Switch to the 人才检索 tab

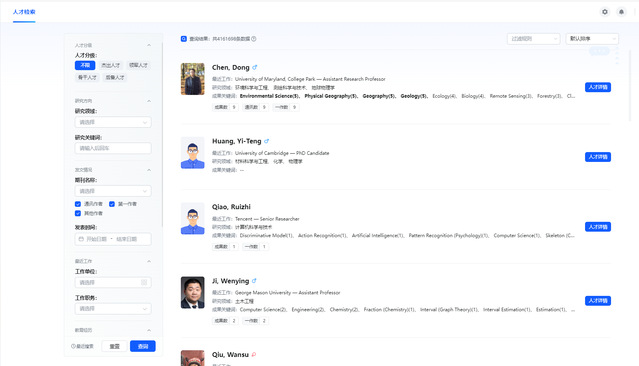point(24,12)
